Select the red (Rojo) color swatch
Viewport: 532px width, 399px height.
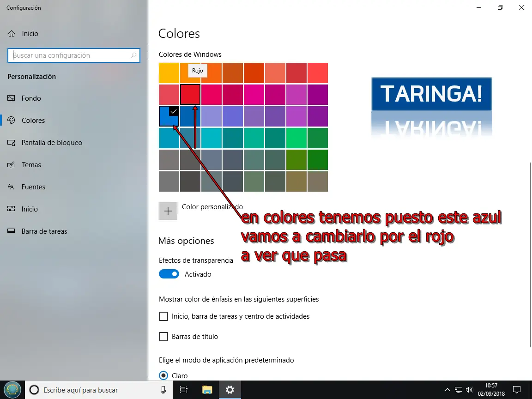click(x=190, y=95)
